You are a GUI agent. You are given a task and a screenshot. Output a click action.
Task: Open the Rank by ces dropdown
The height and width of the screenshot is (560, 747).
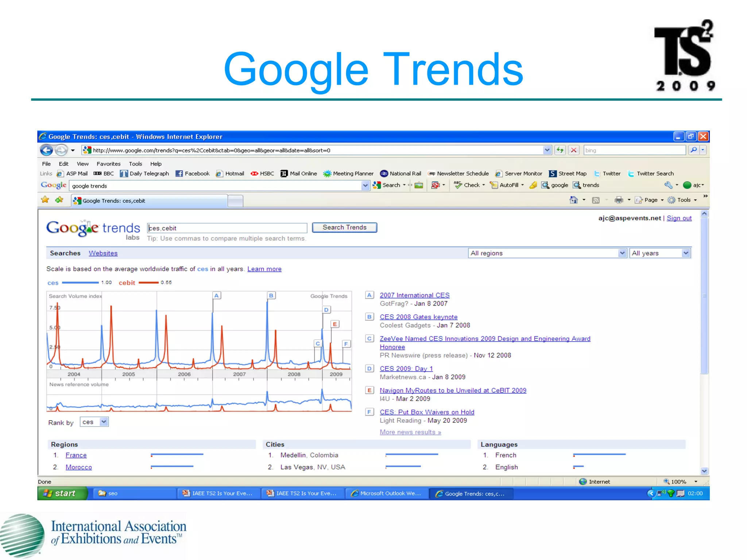(94, 422)
